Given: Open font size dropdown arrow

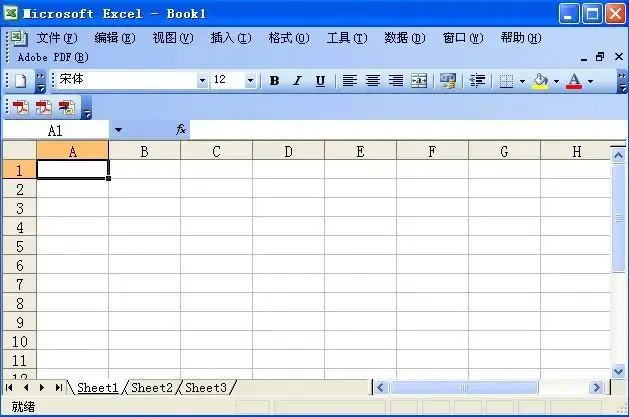Looking at the screenshot, I should [x=251, y=81].
